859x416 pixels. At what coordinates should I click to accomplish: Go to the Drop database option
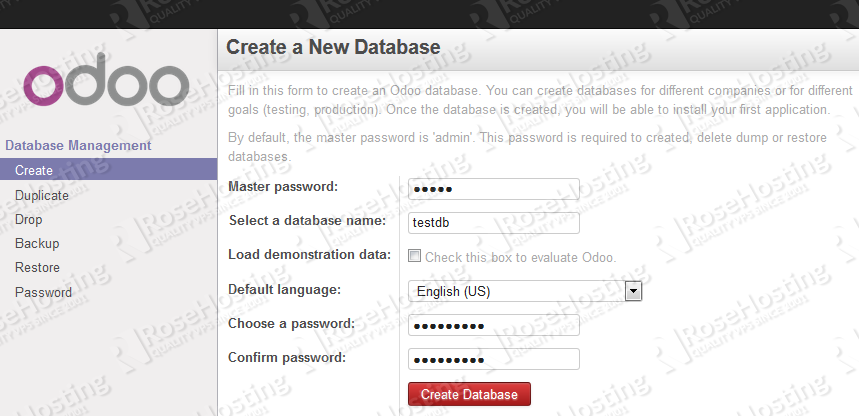coord(28,220)
